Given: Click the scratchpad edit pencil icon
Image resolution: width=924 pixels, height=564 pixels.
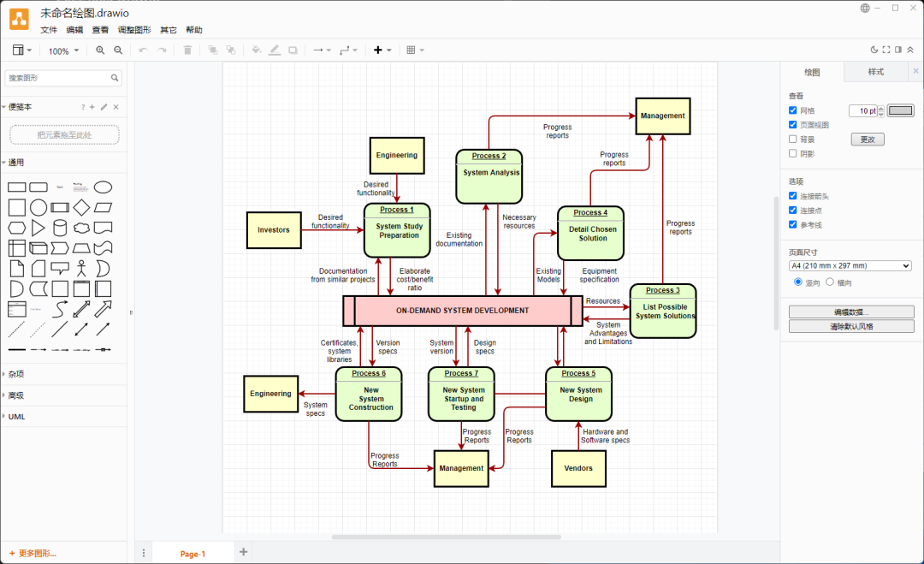Looking at the screenshot, I should (x=104, y=107).
